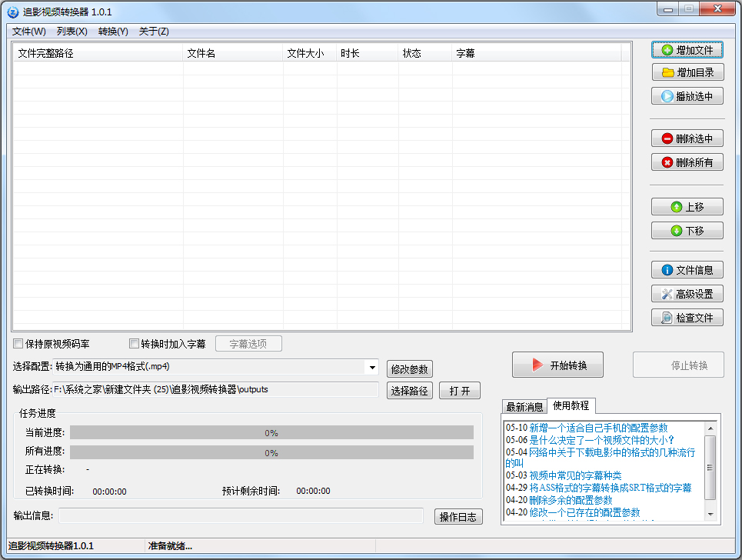The image size is (742, 560).
Task: Open the 文件(W) menu
Action: [29, 32]
